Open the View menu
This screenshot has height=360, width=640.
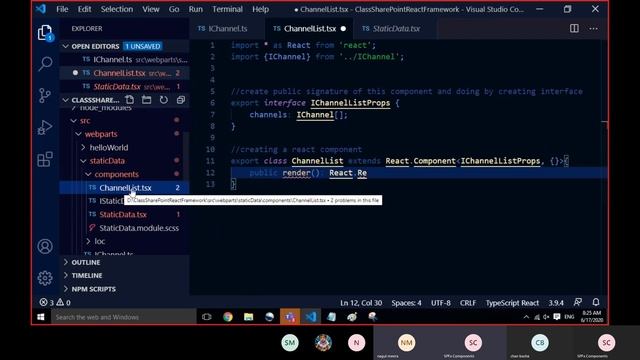pyautogui.click(x=151, y=9)
